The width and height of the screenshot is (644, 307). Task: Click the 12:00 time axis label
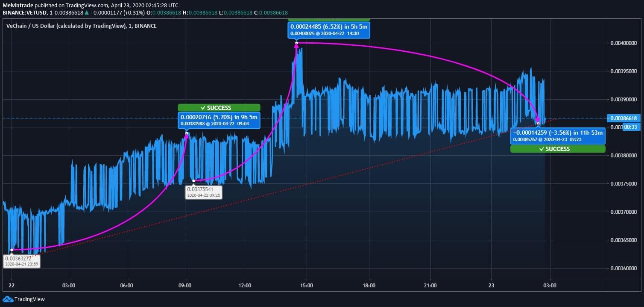[245, 285]
